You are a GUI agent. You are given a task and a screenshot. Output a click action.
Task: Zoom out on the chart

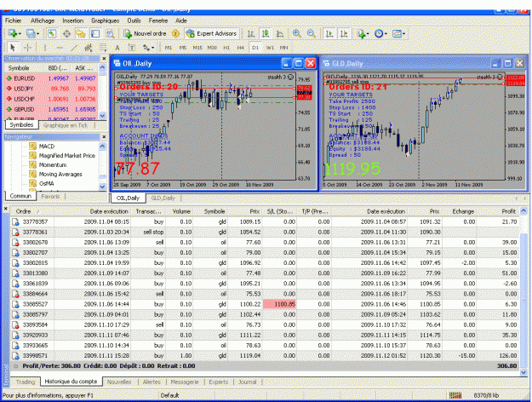312,33
